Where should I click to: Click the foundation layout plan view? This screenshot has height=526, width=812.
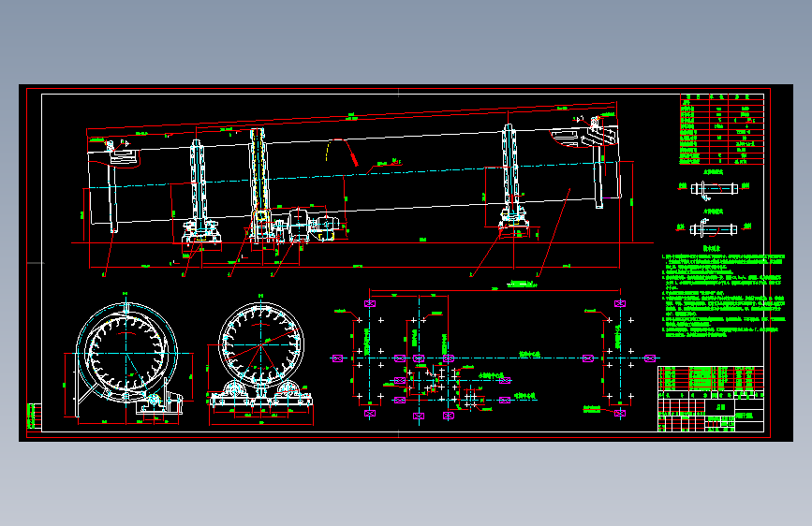495,355
